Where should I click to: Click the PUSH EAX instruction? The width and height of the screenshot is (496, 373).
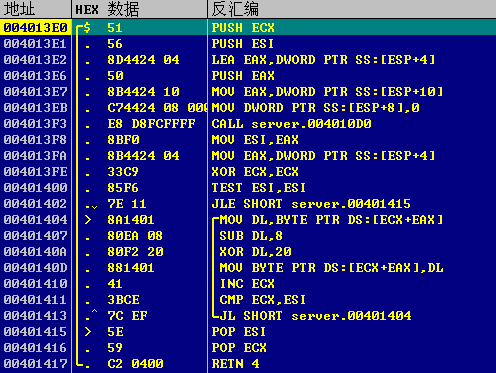[243, 76]
